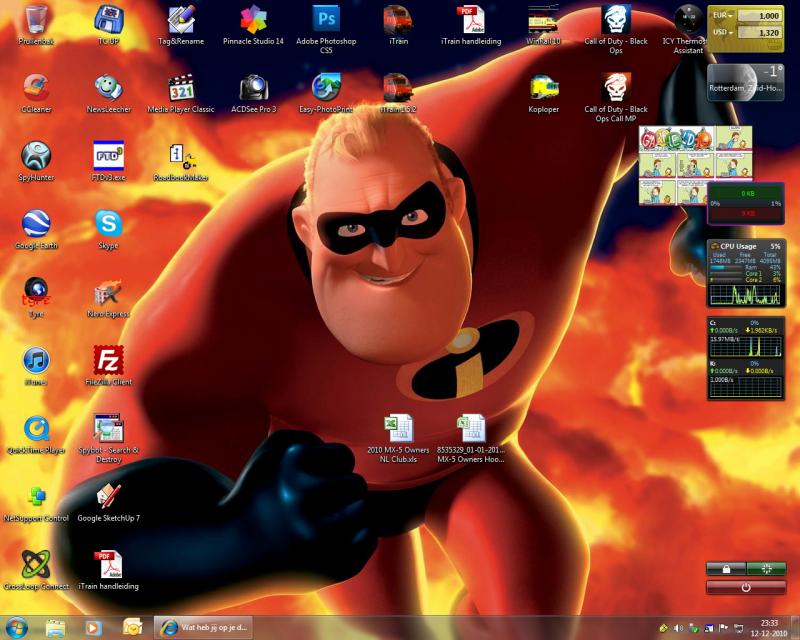This screenshot has width=800, height=640.
Task: Open the Koploper train icon
Action: click(543, 92)
